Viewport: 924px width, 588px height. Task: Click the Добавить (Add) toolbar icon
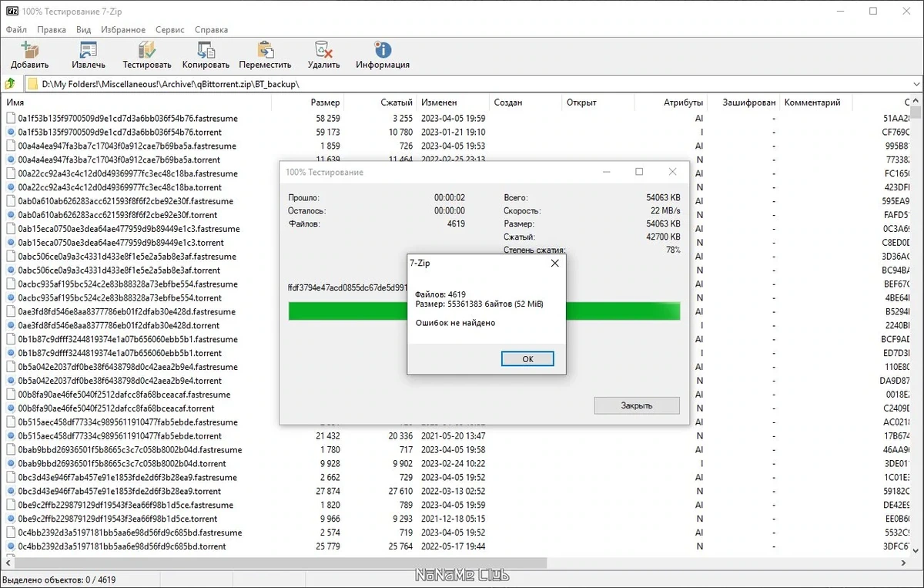29,50
